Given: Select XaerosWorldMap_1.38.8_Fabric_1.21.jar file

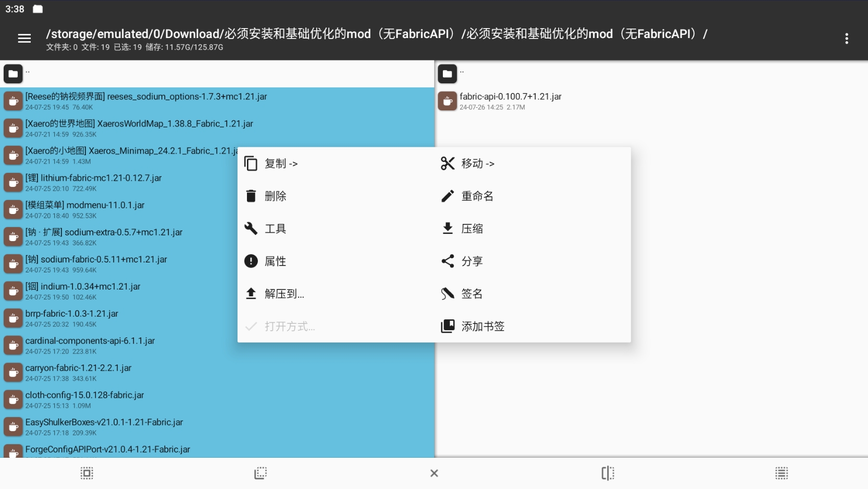Looking at the screenshot, I should (217, 128).
